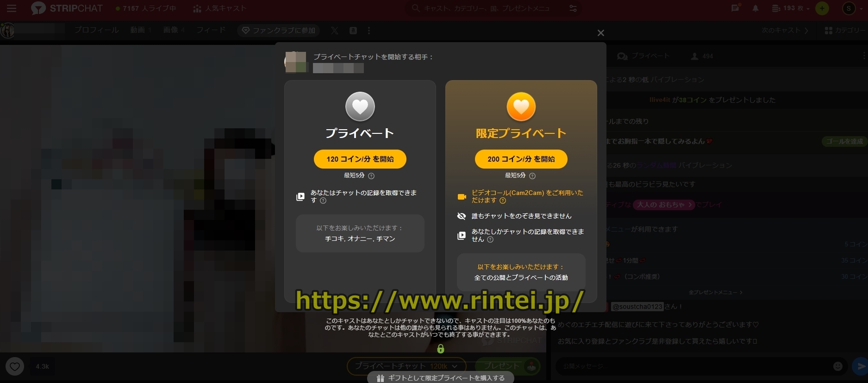Open the フィード tab
The height and width of the screenshot is (383, 868).
(x=211, y=30)
